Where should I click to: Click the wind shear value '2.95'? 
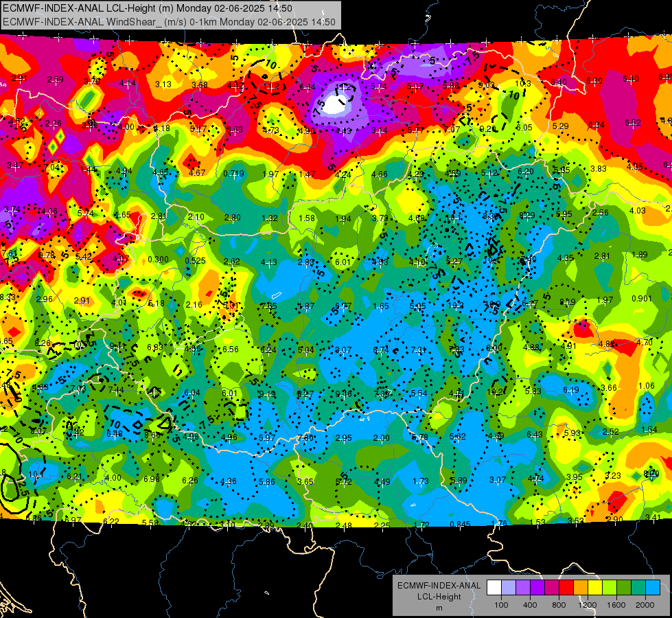(344, 438)
